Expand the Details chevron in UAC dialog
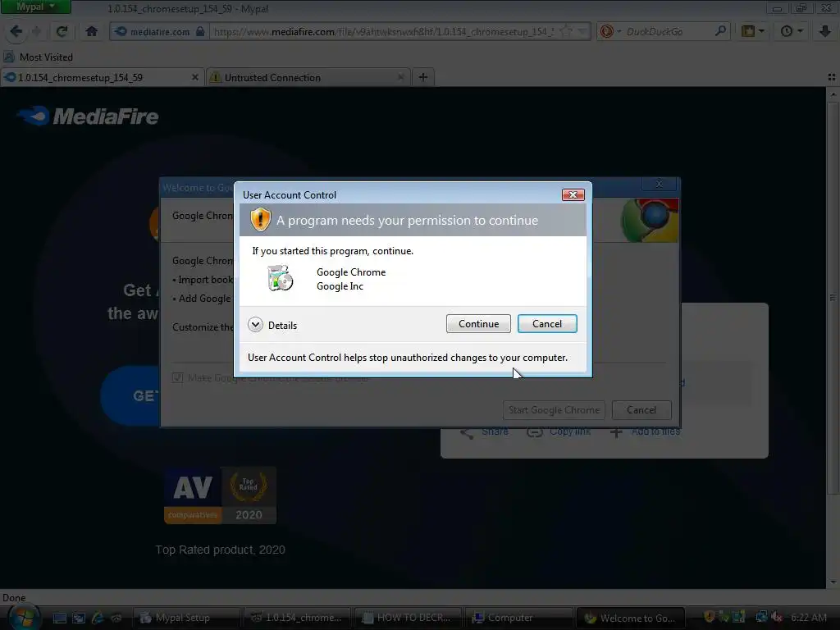The image size is (840, 630). [x=256, y=325]
